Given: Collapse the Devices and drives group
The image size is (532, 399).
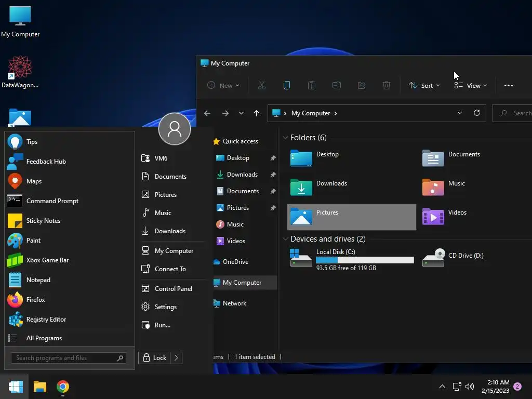Looking at the screenshot, I should (286, 239).
